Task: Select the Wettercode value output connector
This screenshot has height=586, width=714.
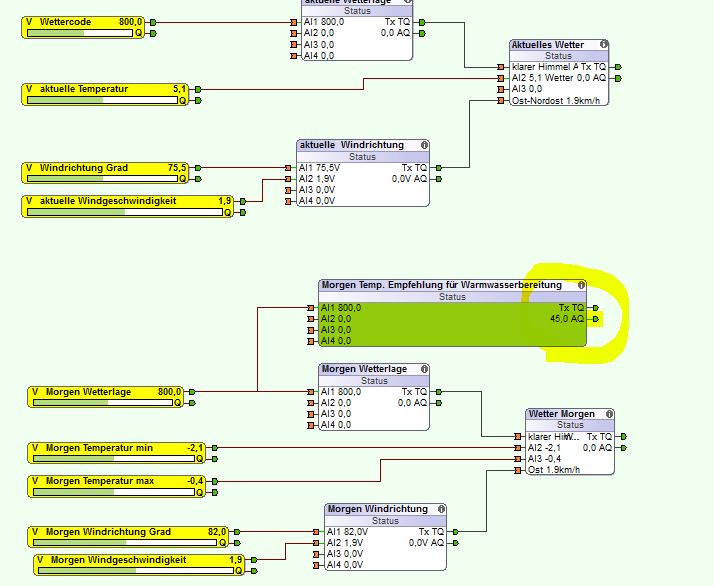Action: [x=153, y=22]
